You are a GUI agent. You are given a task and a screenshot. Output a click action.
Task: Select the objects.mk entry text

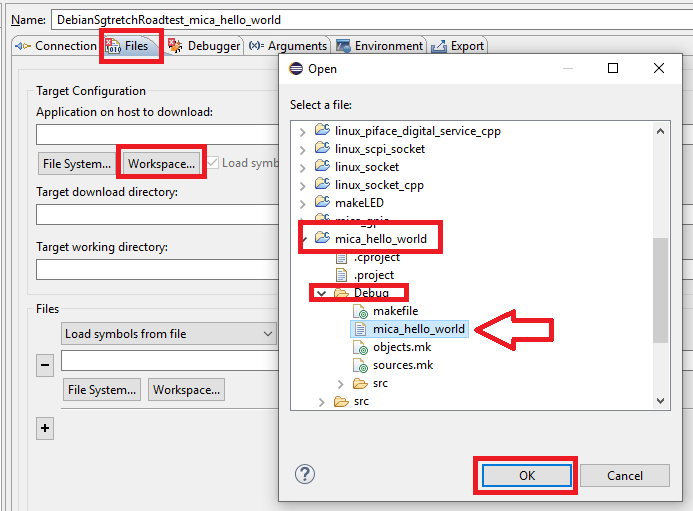(402, 347)
